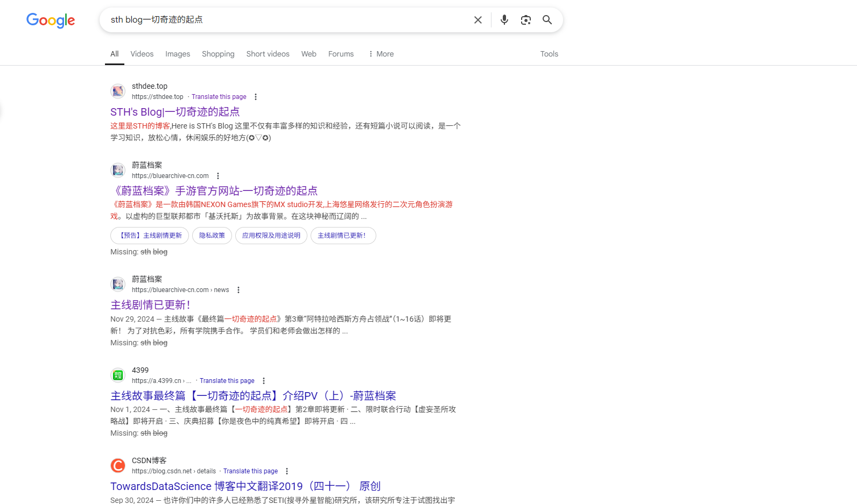
Task: Click https://sthdee.top URL text
Action: click(158, 97)
